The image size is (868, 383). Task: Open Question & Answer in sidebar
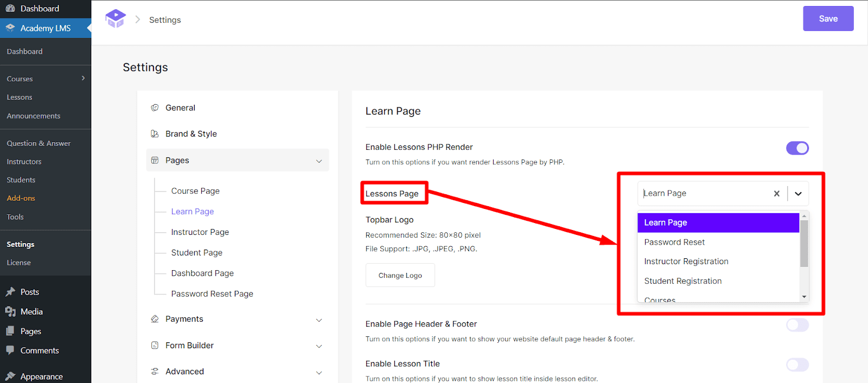tap(39, 143)
